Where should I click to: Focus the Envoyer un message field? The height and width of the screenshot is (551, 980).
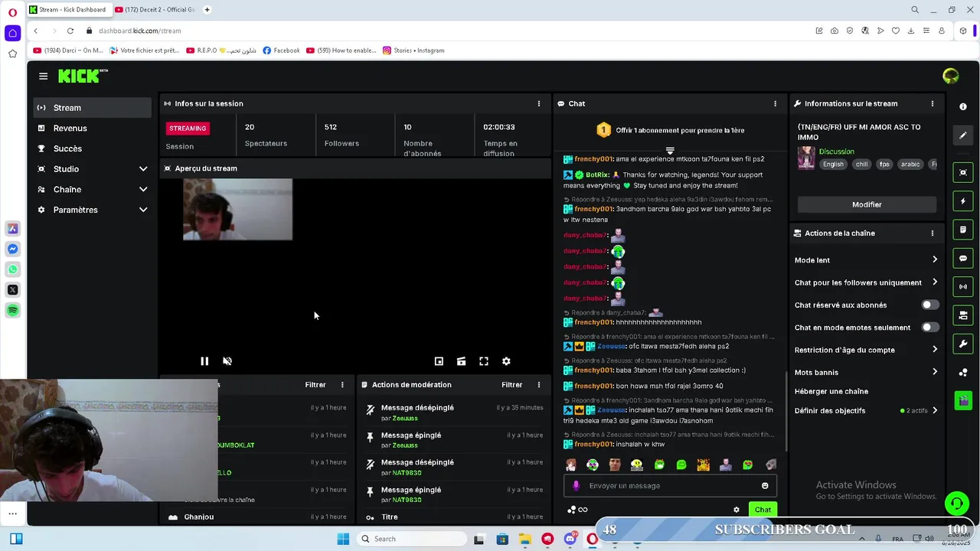point(671,486)
